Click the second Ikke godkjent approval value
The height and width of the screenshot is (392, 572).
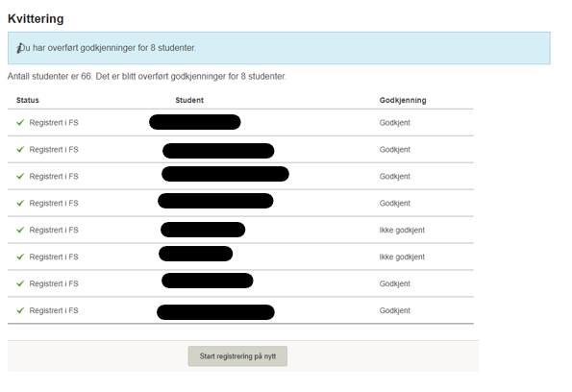point(402,257)
